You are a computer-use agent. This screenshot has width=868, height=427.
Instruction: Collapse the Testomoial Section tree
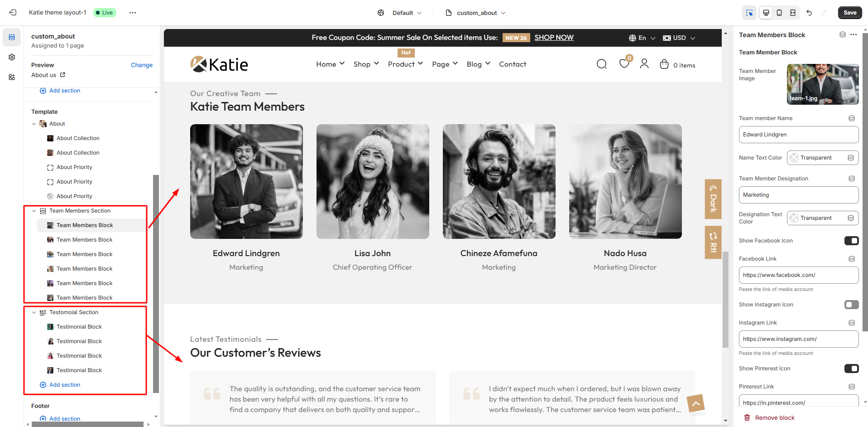[x=34, y=312]
